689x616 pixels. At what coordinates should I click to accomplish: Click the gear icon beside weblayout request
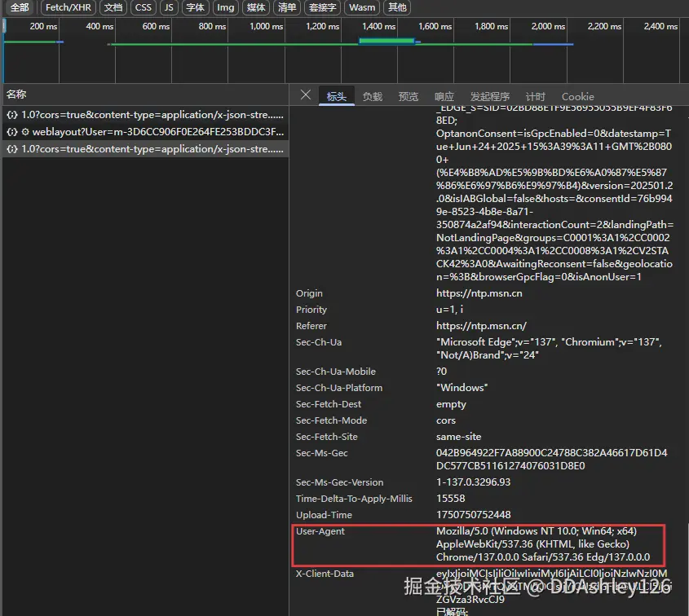click(x=25, y=132)
